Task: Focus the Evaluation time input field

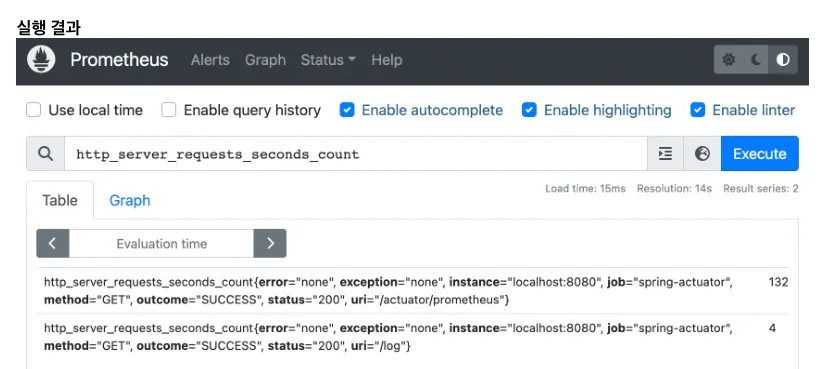Action: click(161, 243)
